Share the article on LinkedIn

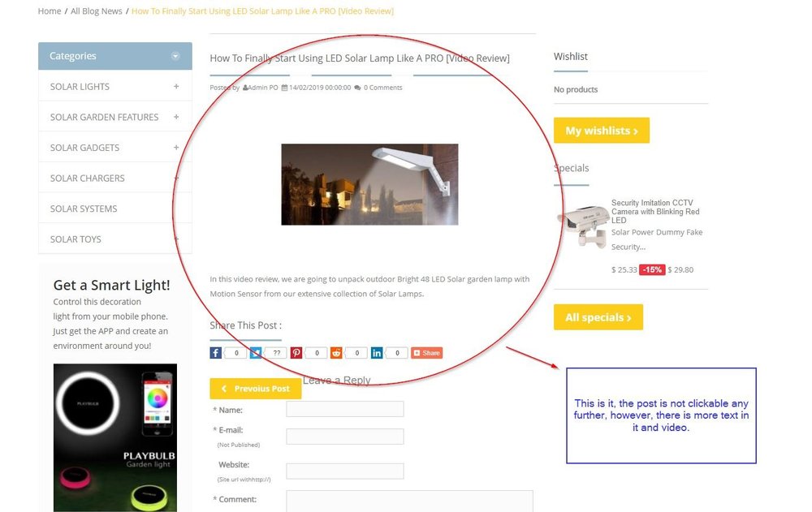coord(376,352)
